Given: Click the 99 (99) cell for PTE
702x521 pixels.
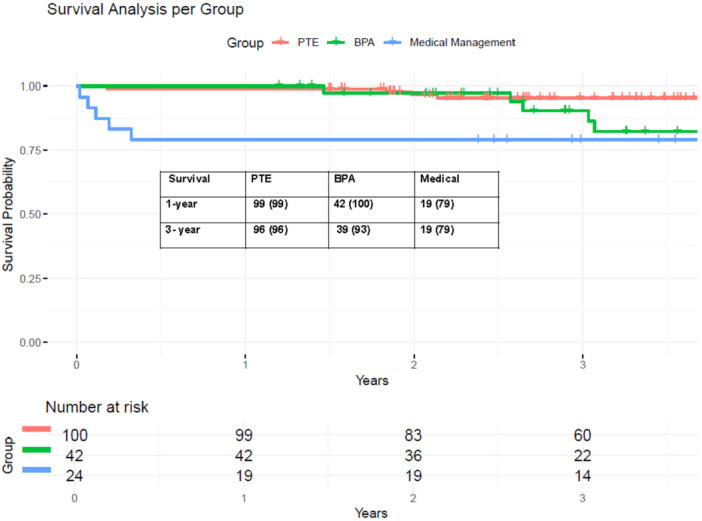Looking at the screenshot, I should [272, 204].
